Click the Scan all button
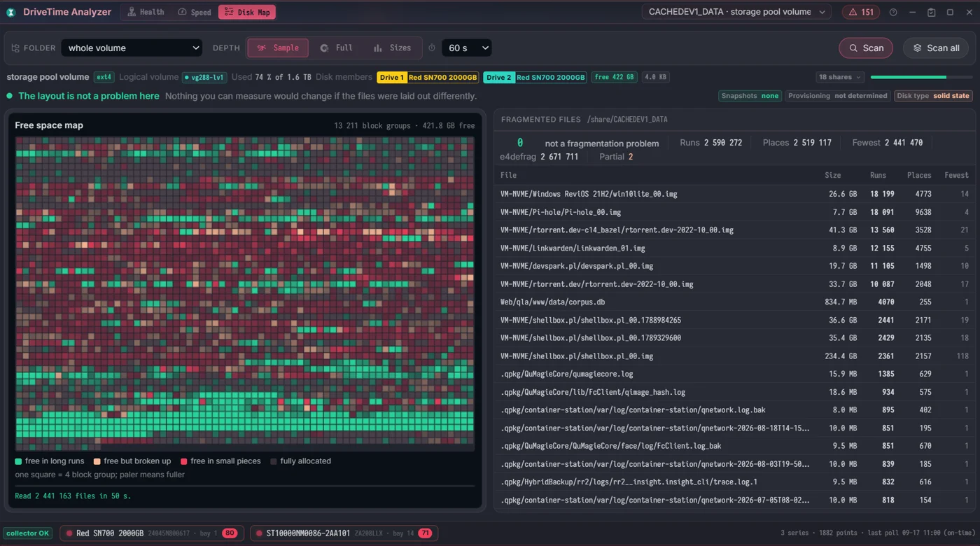Image resolution: width=980 pixels, height=546 pixels. click(936, 48)
